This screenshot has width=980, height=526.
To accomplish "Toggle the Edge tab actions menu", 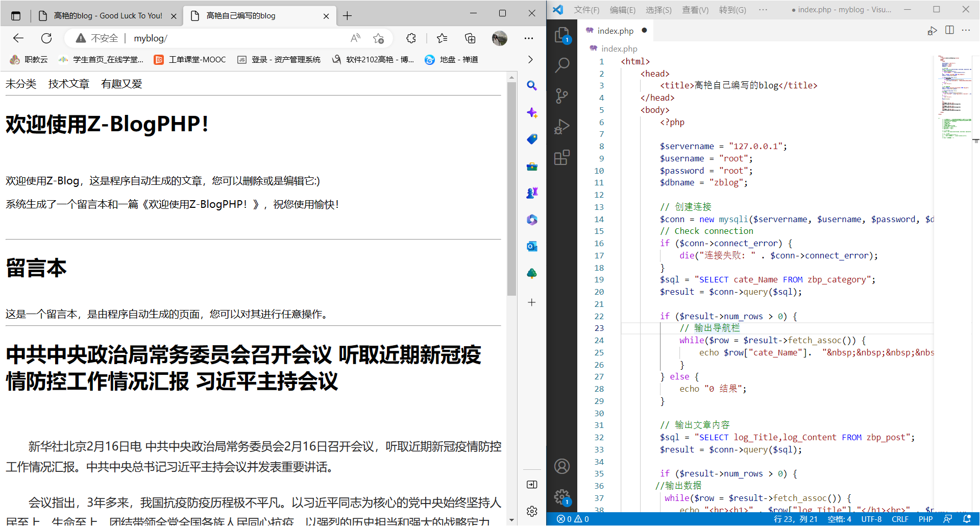I will point(16,16).
